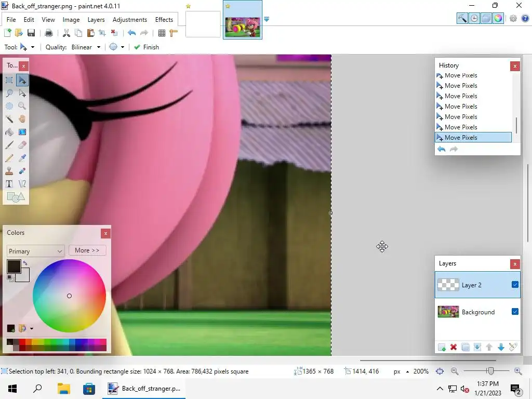Open the File menu
The height and width of the screenshot is (399, 532).
11,20
